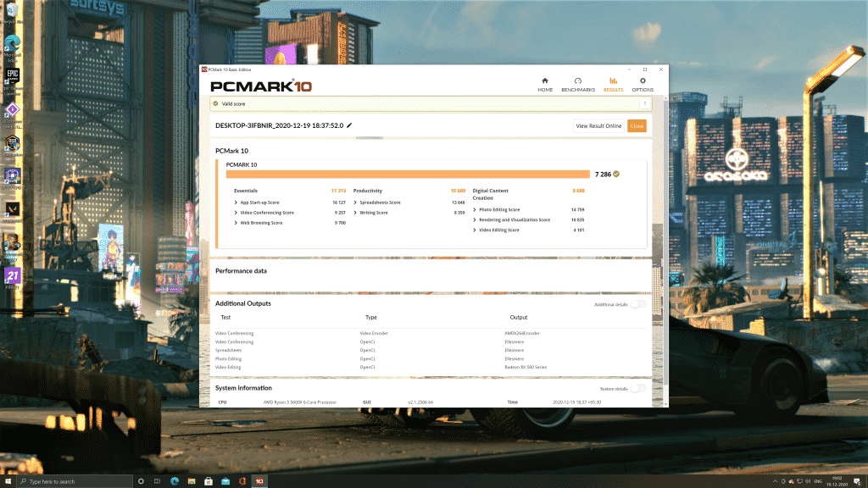This screenshot has width=868, height=488.
Task: Open the Recycle Bin desktop icon
Action: (x=12, y=14)
